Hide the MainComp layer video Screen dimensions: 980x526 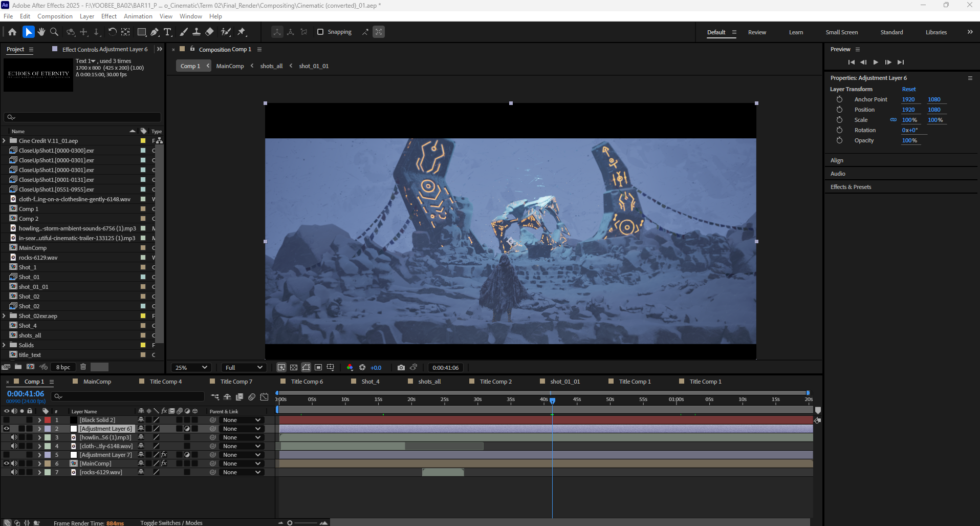[6, 464]
